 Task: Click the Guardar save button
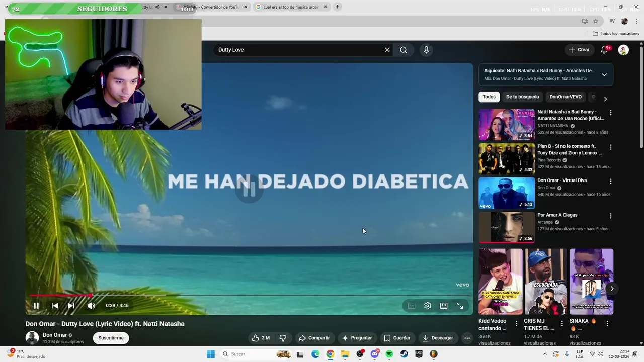coord(397,338)
